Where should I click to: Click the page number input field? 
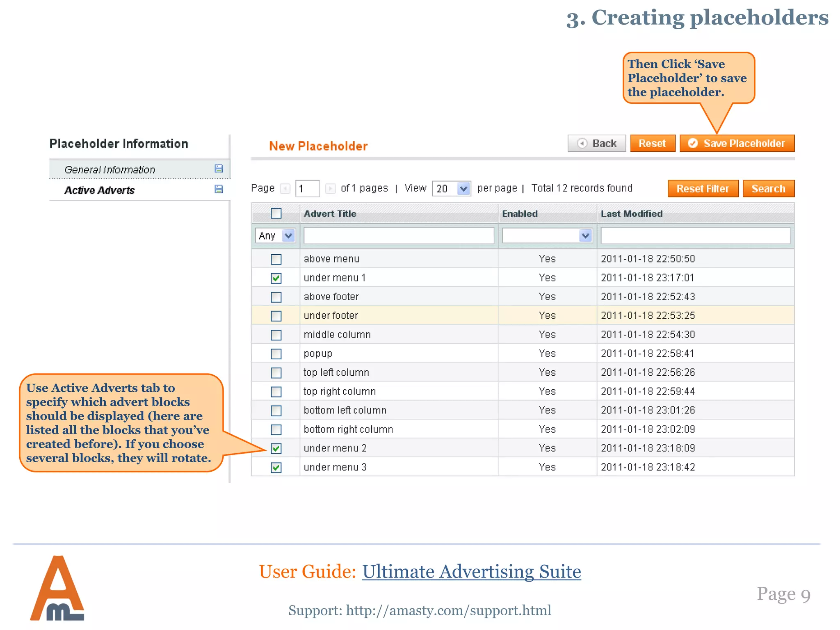point(307,189)
